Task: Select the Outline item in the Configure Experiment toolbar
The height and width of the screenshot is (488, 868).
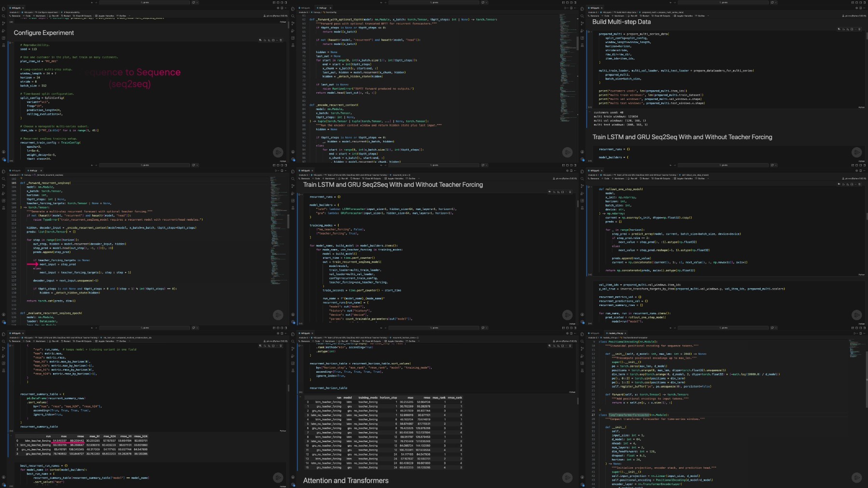Action: (122, 16)
